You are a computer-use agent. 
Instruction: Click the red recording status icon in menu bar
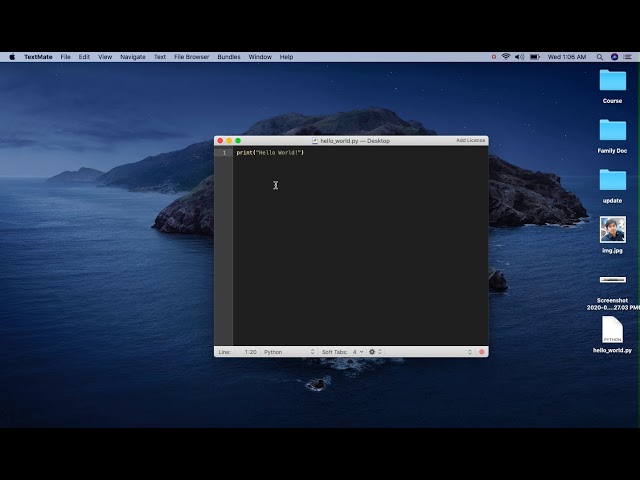493,57
